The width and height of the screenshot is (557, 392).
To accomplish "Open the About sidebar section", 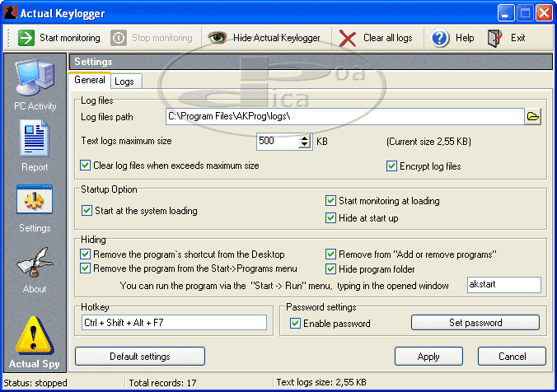I will [35, 265].
